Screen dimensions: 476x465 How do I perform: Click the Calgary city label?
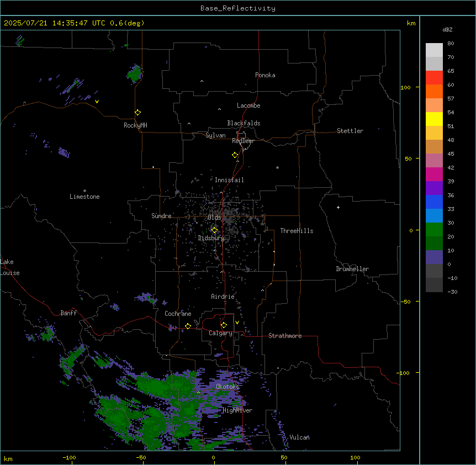(220, 333)
